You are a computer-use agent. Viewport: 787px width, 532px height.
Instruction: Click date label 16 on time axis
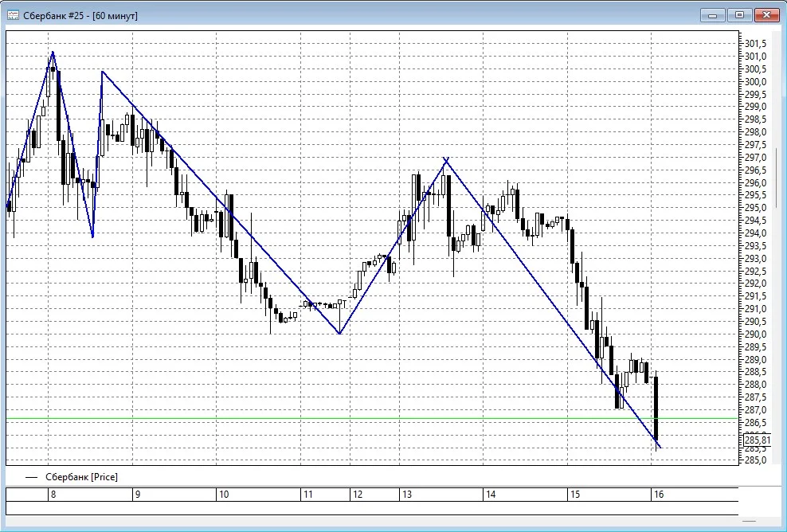659,495
